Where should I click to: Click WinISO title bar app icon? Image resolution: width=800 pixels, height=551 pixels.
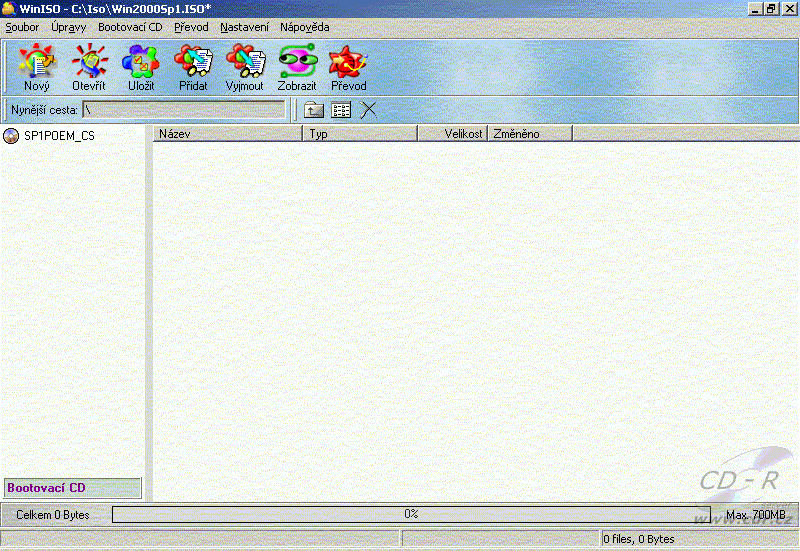(9, 8)
